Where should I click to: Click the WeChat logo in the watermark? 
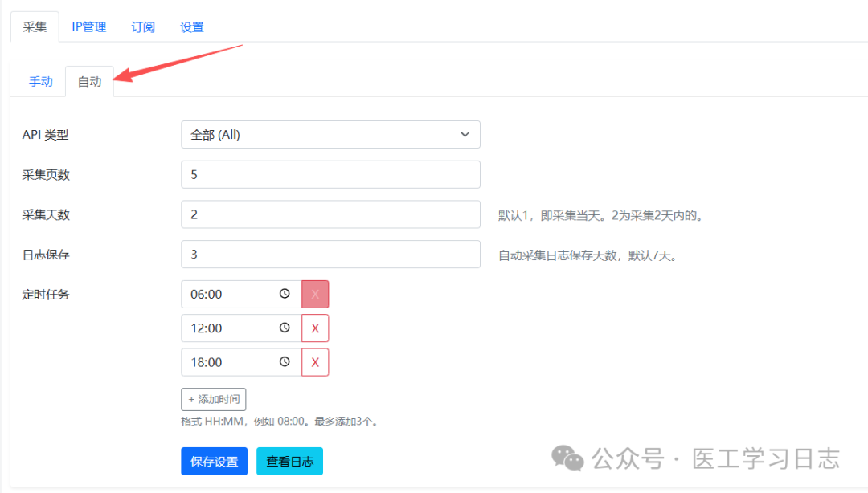(x=568, y=459)
